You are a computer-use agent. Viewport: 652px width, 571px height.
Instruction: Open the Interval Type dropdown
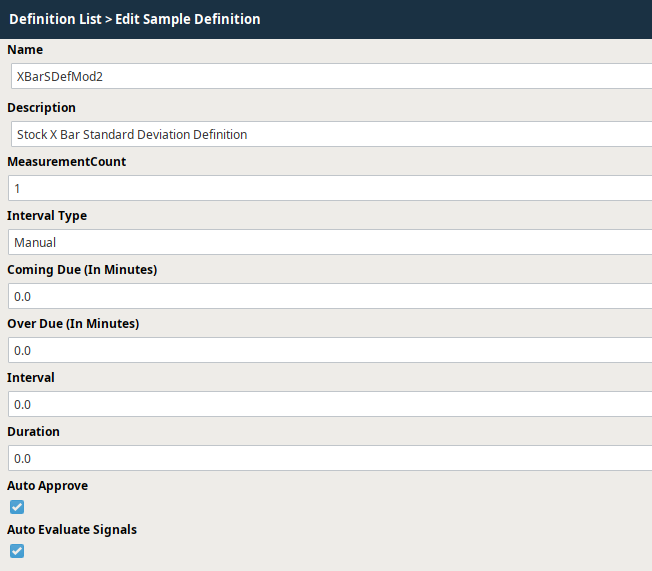tap(329, 242)
